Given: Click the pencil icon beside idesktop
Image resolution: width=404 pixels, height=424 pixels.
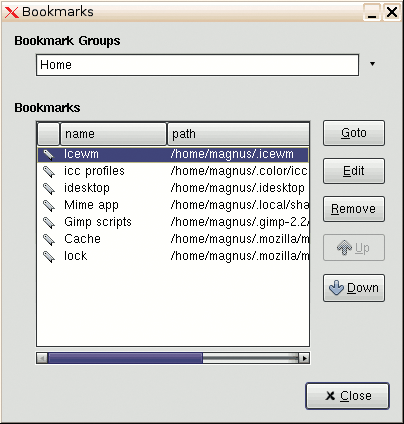Looking at the screenshot, I should pos(49,188).
